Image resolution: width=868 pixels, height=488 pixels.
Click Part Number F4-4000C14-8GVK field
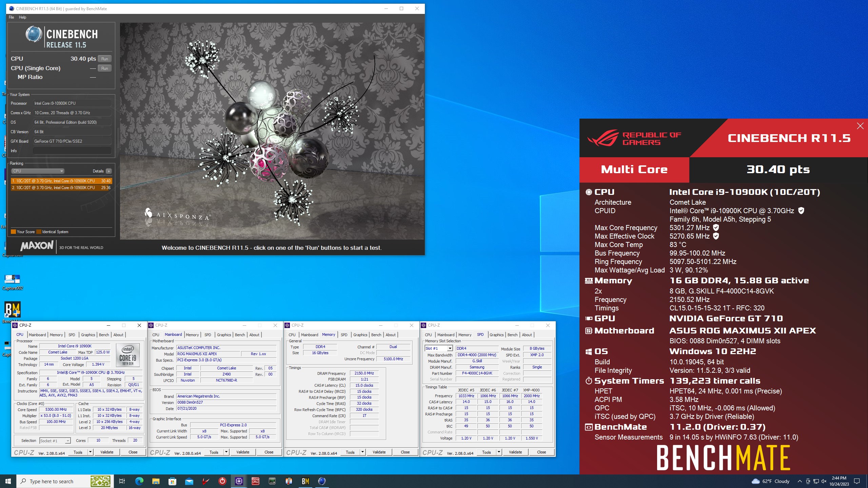click(477, 373)
